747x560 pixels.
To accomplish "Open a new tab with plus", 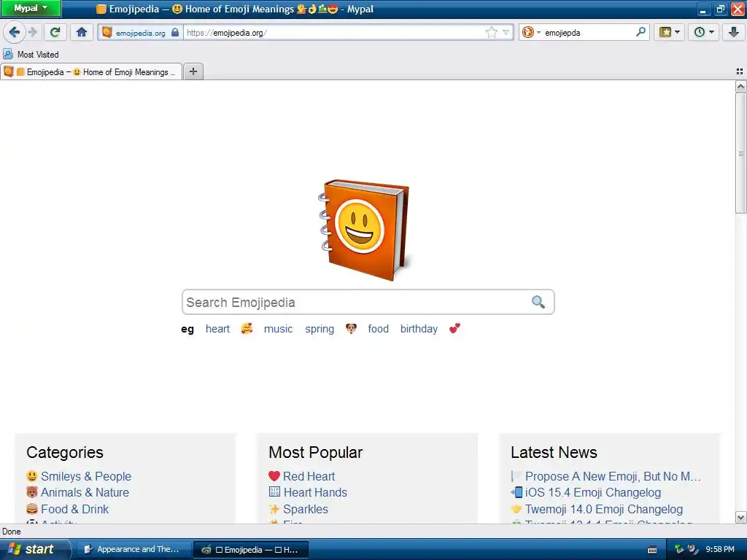I will click(193, 71).
